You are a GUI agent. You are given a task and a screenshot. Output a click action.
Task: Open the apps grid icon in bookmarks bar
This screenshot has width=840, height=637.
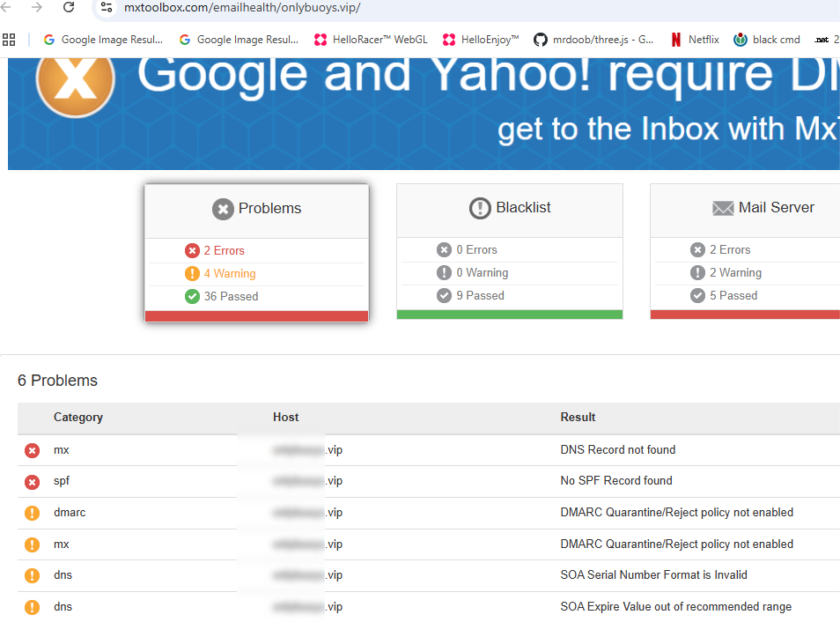(x=9, y=39)
